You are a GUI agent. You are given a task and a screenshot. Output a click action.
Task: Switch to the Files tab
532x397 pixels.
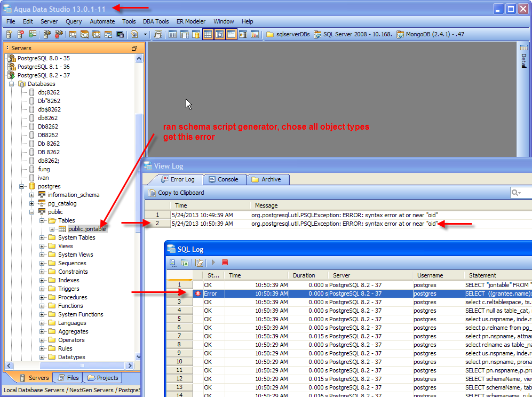point(68,378)
